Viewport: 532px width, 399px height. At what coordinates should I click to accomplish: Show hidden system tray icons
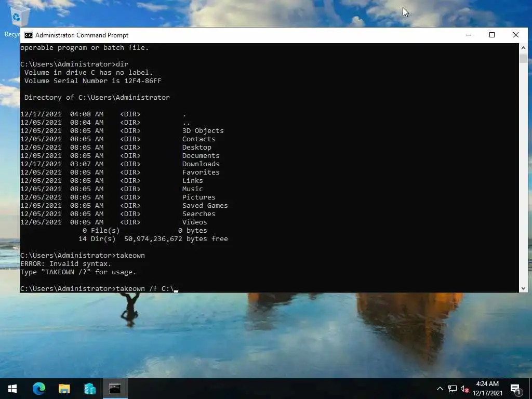[x=440, y=389]
